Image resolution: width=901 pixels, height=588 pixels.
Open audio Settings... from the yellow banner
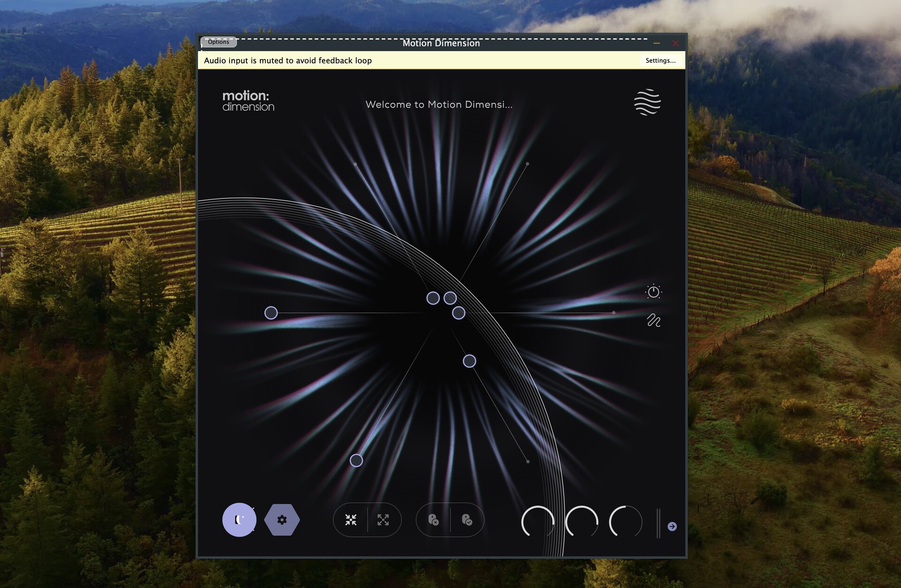660,60
